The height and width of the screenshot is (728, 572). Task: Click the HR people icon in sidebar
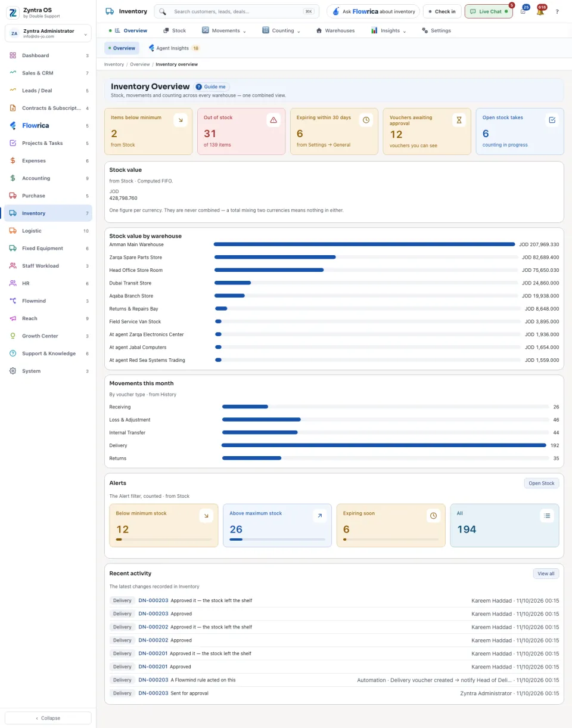point(13,283)
